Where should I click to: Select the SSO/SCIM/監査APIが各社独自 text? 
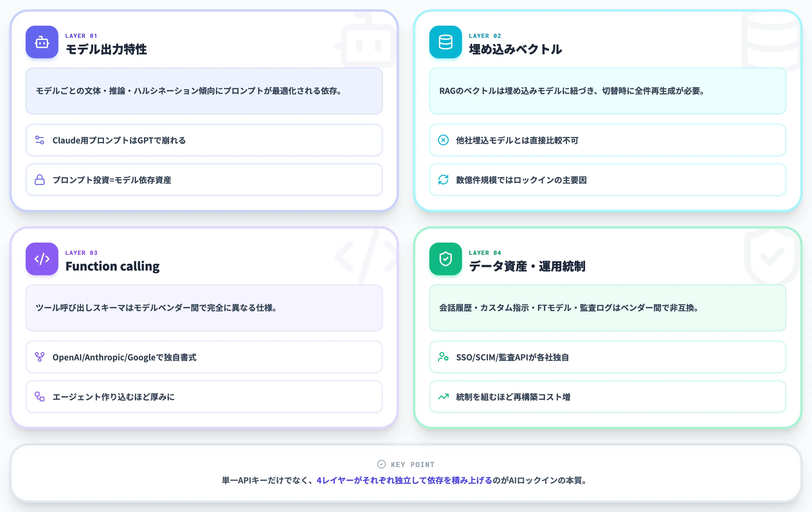pos(512,357)
